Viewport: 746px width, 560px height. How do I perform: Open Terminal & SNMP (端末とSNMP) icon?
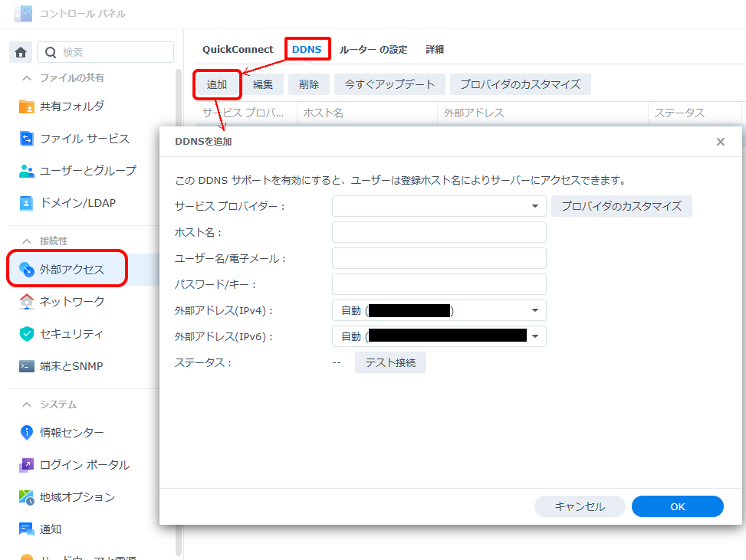[27, 366]
